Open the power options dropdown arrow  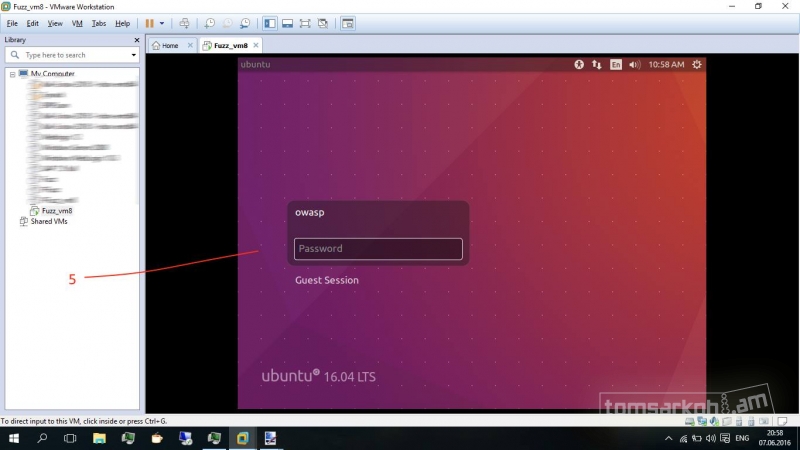pos(161,23)
